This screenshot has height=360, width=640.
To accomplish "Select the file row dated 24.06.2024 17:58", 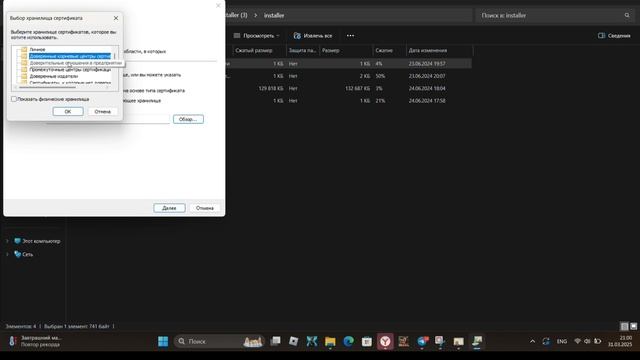I will 349,100.
